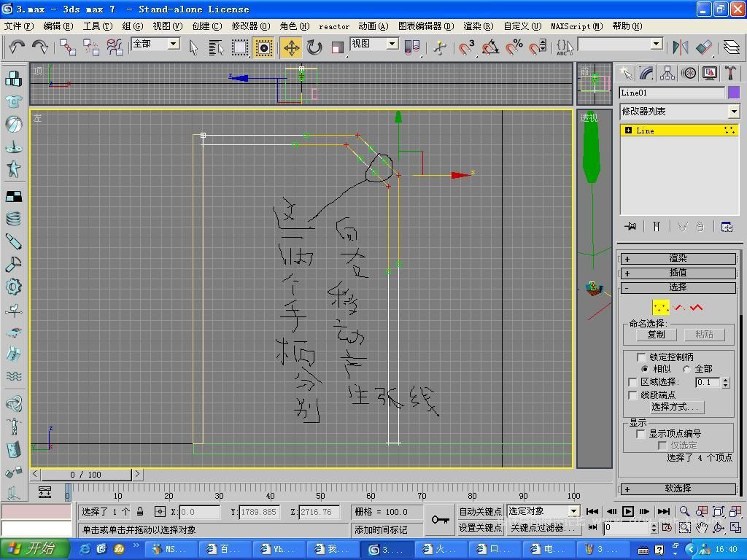Toggle 自动关键点 auto key mode
Viewport: 747px width, 560px height.
480,511
